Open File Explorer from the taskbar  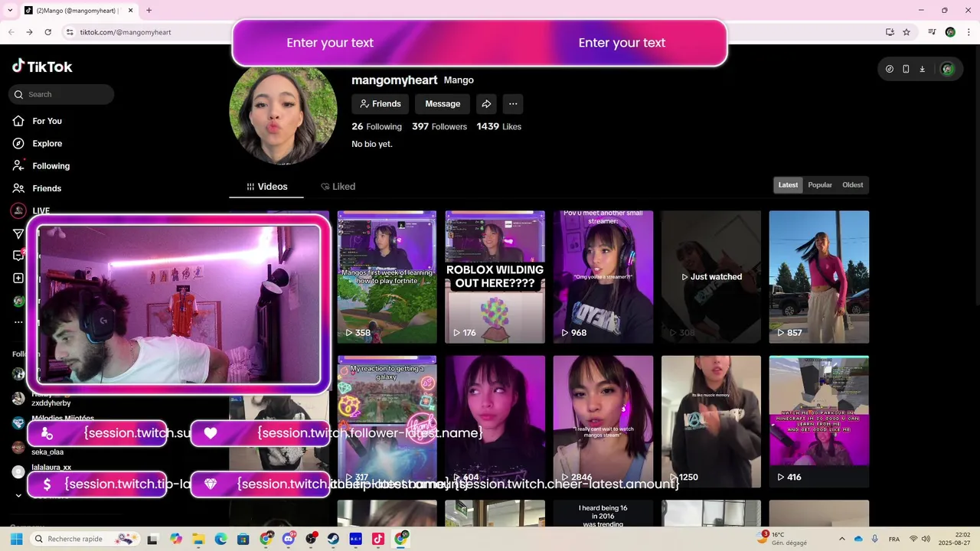click(x=198, y=539)
